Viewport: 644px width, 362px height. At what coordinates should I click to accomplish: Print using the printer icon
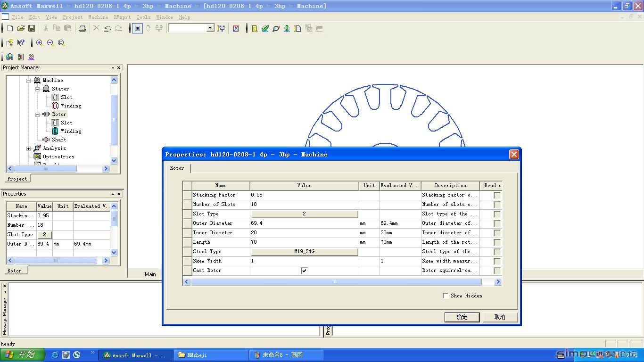(83, 28)
